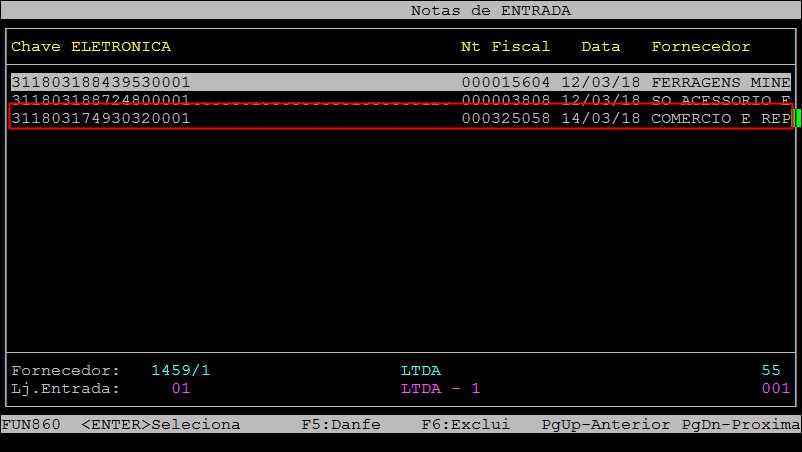Image resolution: width=802 pixels, height=452 pixels.
Task: Click the Fornecedor column header
Action: (700, 47)
